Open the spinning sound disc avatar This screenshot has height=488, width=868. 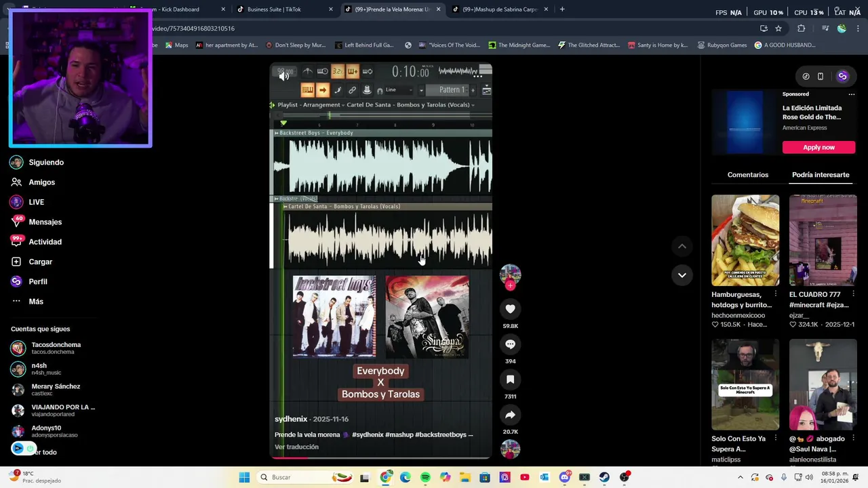coord(510,449)
